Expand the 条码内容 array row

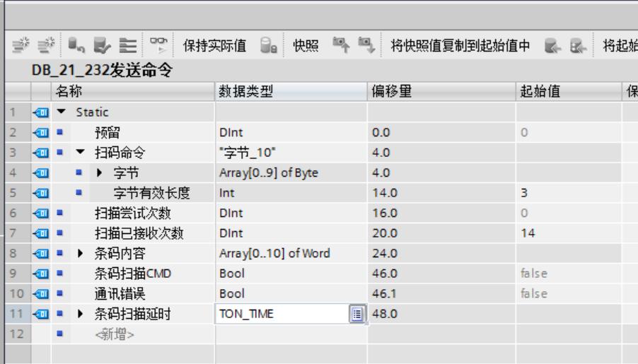click(80, 253)
